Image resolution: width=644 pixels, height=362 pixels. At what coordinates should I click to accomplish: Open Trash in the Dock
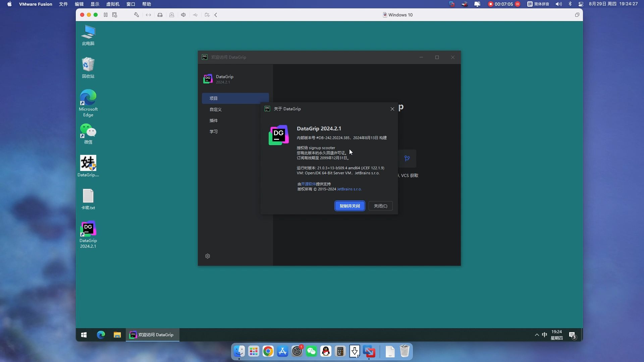pyautogui.click(x=405, y=351)
